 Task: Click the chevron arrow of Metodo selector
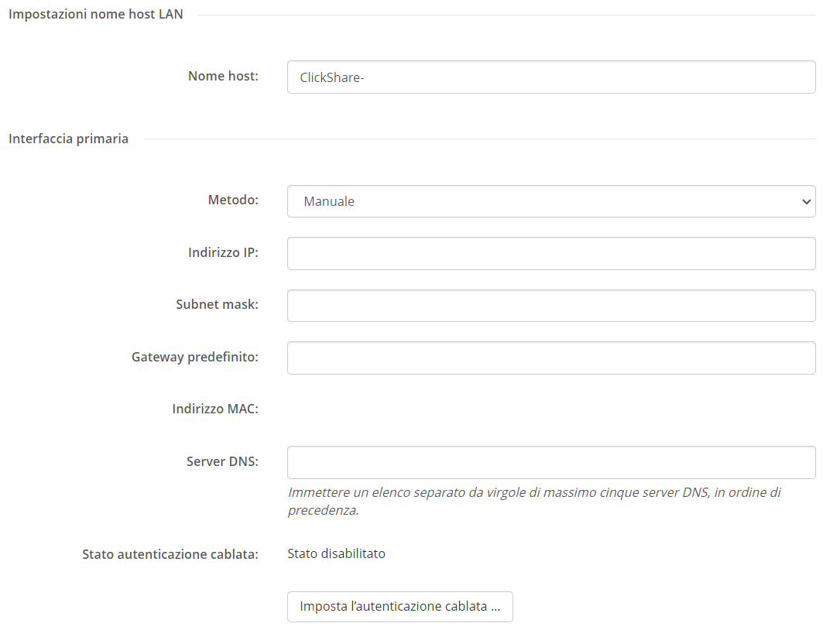coord(806,202)
